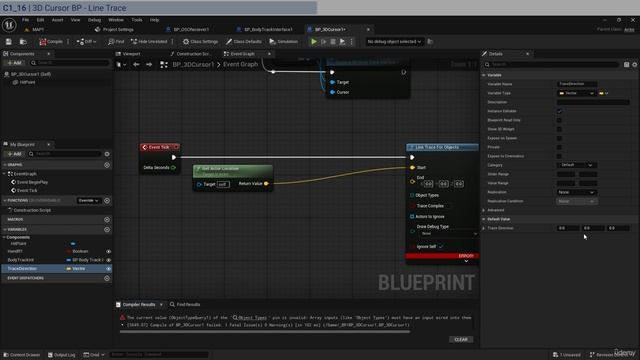Screen dimensions: 640x360
Task: Navigate back in graph history
Action: tap(136, 64)
